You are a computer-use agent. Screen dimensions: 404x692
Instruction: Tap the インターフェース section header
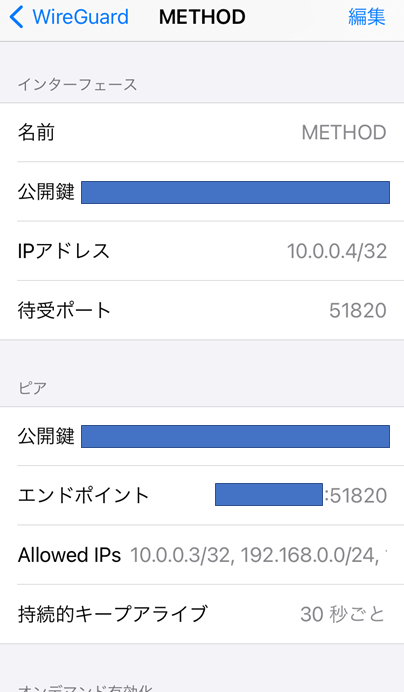[78, 84]
